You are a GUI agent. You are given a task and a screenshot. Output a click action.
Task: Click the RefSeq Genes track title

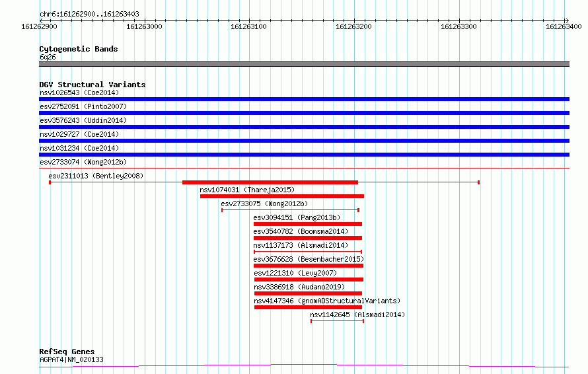67,352
